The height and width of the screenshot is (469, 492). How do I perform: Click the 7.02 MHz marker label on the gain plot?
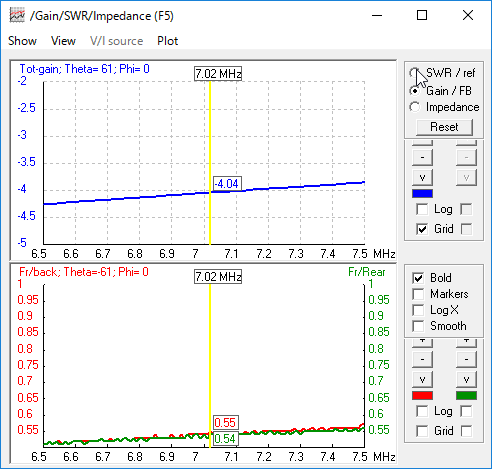click(218, 74)
